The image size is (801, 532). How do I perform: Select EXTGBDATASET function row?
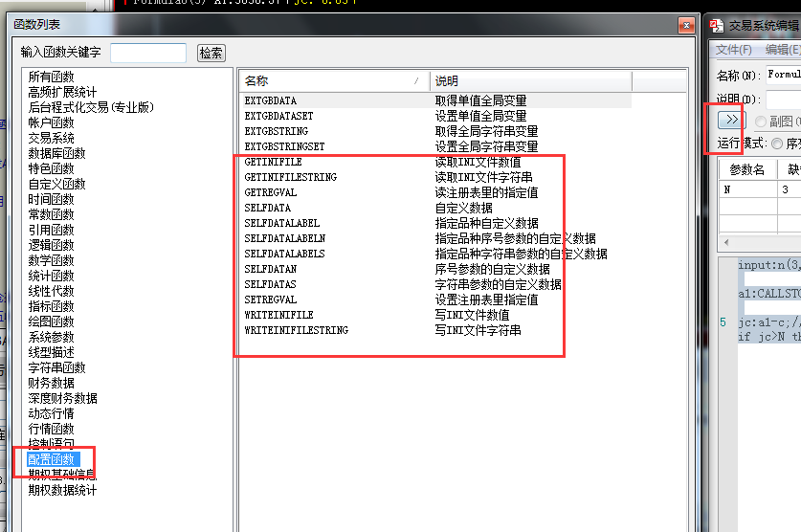pyautogui.click(x=435, y=116)
